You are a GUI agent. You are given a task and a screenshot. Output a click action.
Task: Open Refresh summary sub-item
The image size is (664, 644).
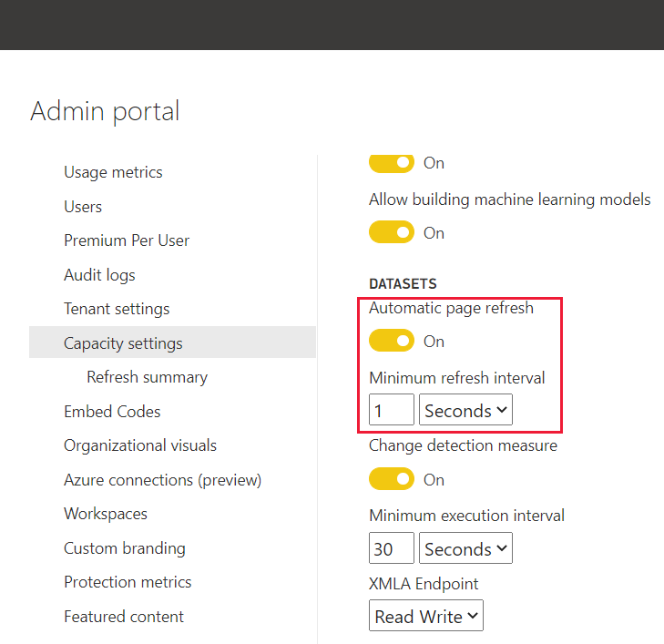click(147, 377)
